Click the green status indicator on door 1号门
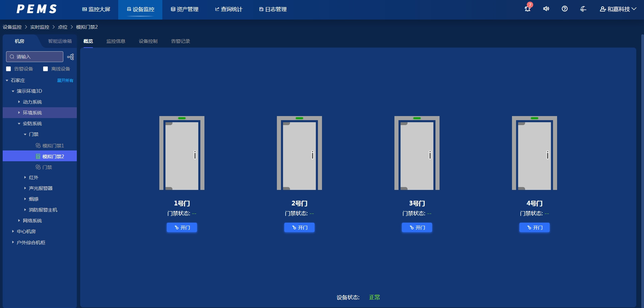 [182, 118]
